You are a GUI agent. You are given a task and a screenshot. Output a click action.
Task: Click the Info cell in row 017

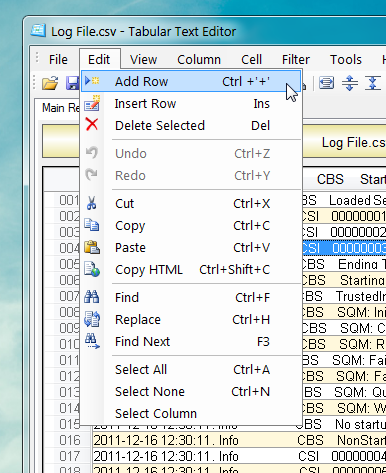coord(229,456)
